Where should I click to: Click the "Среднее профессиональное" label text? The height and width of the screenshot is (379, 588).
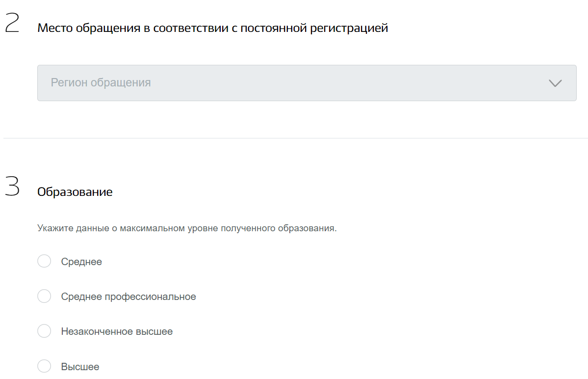[128, 297]
